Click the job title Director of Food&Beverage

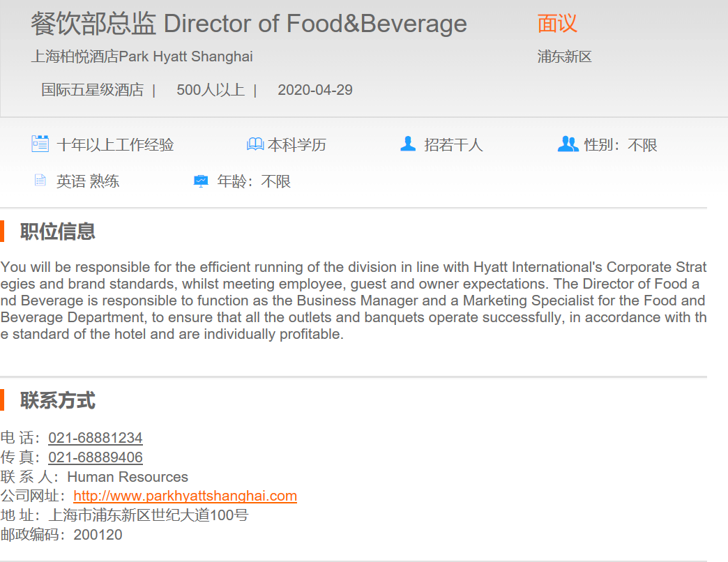pyautogui.click(x=249, y=24)
